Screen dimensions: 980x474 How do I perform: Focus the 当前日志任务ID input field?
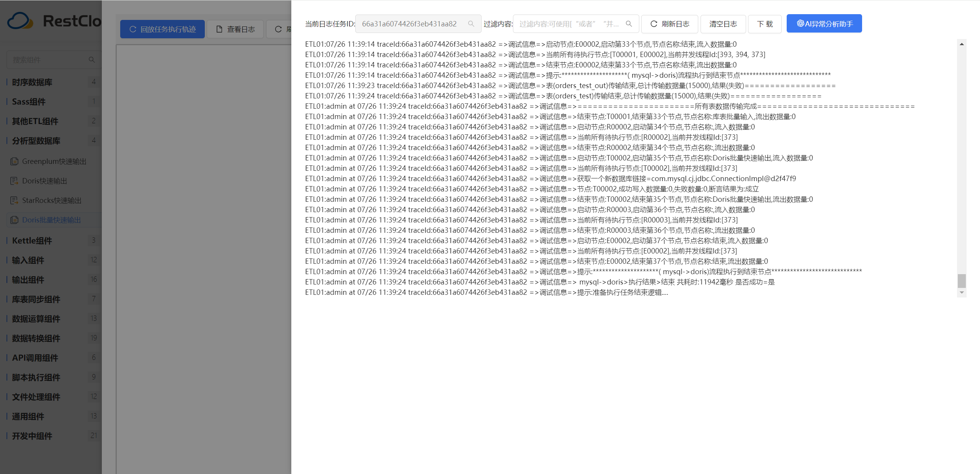(x=418, y=24)
